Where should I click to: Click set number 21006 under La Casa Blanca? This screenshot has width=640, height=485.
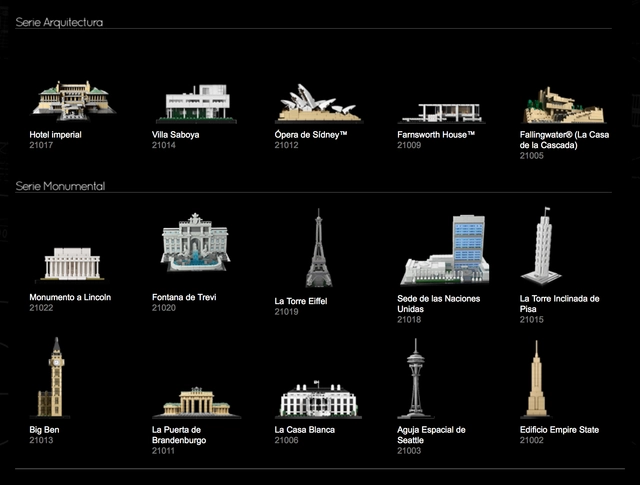[287, 441]
